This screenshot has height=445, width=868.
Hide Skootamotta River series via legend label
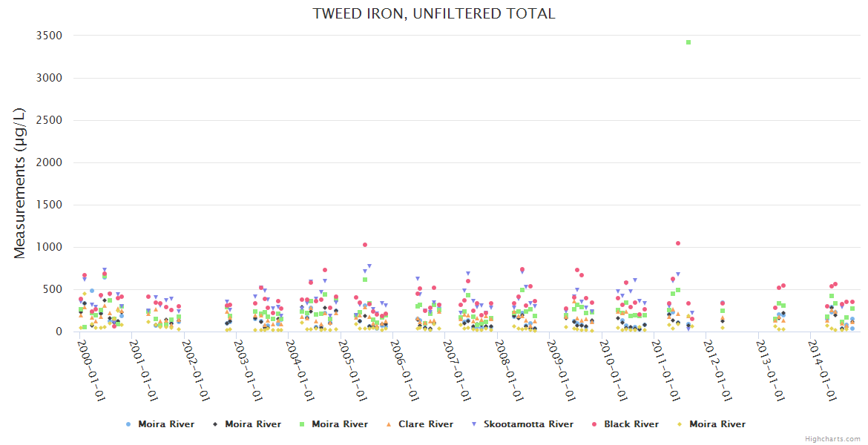click(x=528, y=424)
